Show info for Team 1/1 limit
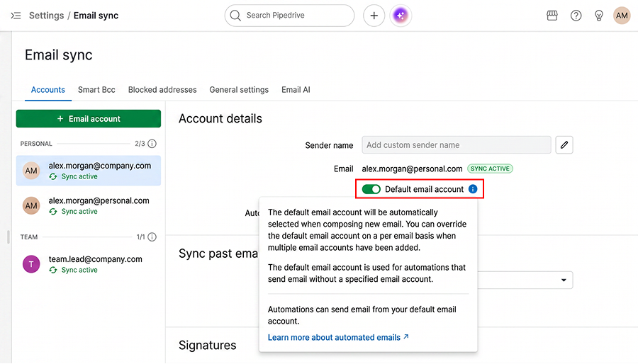 click(x=152, y=237)
